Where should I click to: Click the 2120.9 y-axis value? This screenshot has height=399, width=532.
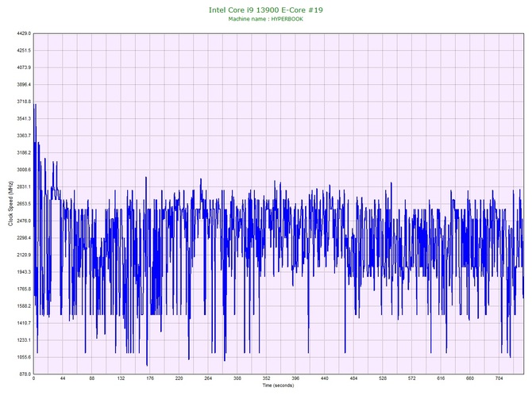click(x=24, y=255)
